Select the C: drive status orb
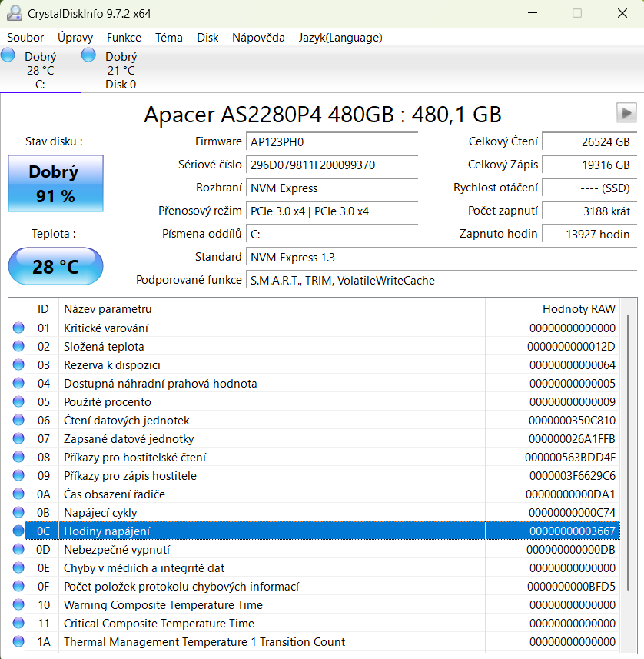644x659 pixels. pyautogui.click(x=8, y=55)
